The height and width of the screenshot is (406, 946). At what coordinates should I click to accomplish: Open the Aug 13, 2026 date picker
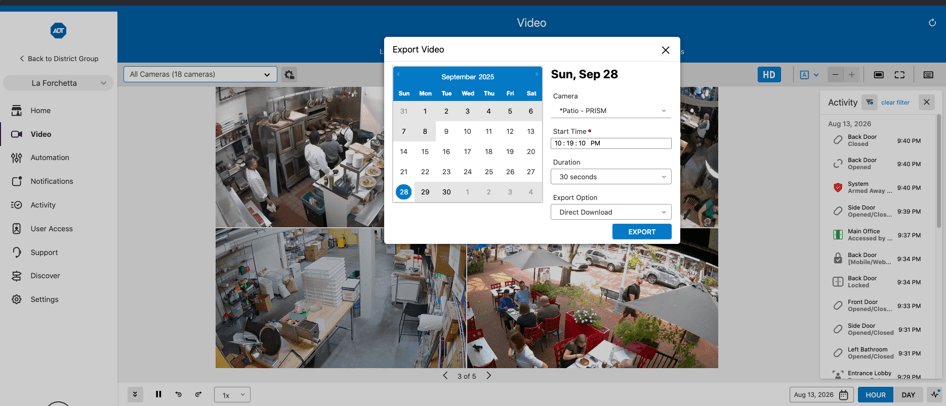pos(821,395)
